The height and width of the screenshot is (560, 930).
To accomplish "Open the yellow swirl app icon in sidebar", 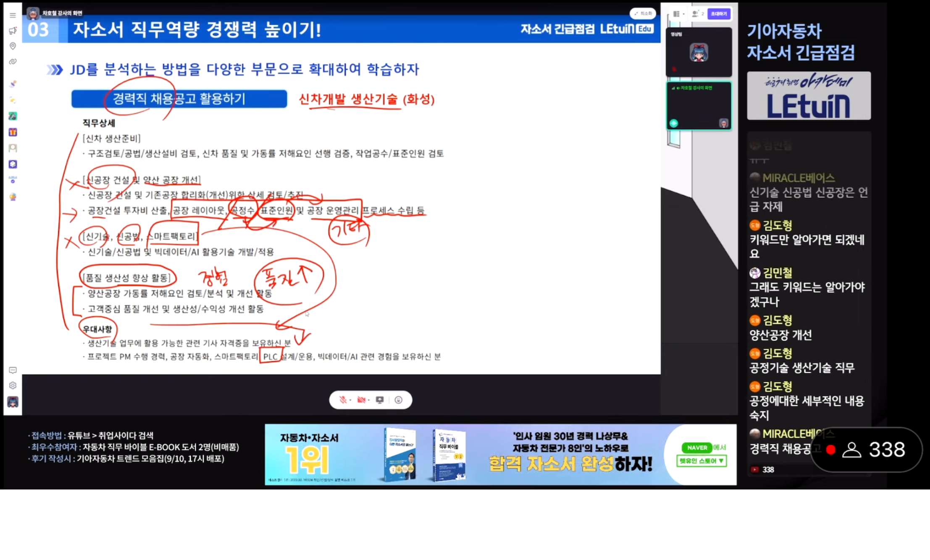I will pos(13,100).
